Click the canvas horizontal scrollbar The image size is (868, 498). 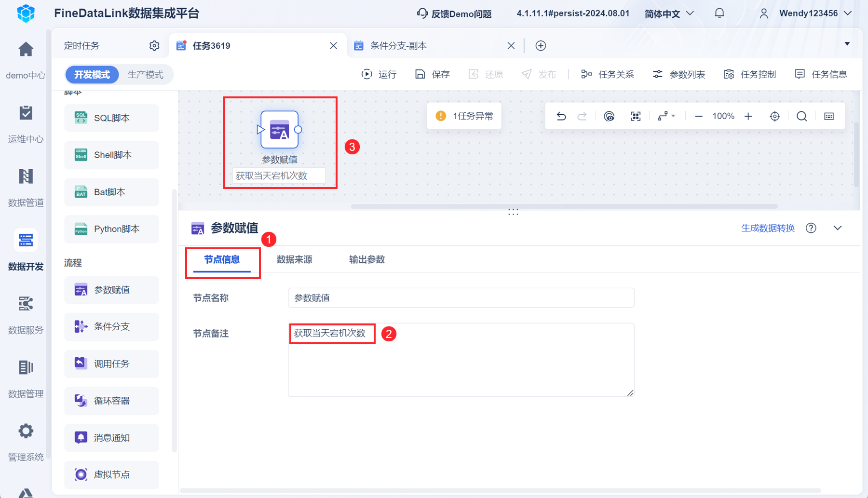[564, 206]
